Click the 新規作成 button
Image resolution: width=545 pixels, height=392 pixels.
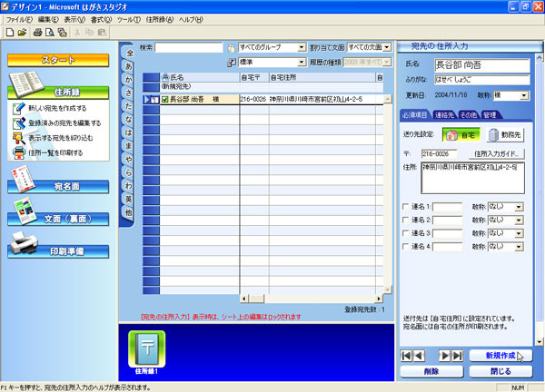[500, 356]
